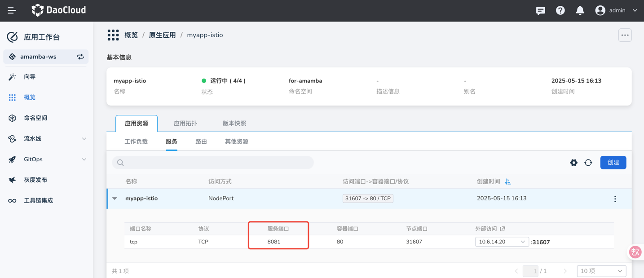Select the 工作负载 sub-tab

pyautogui.click(x=136, y=141)
